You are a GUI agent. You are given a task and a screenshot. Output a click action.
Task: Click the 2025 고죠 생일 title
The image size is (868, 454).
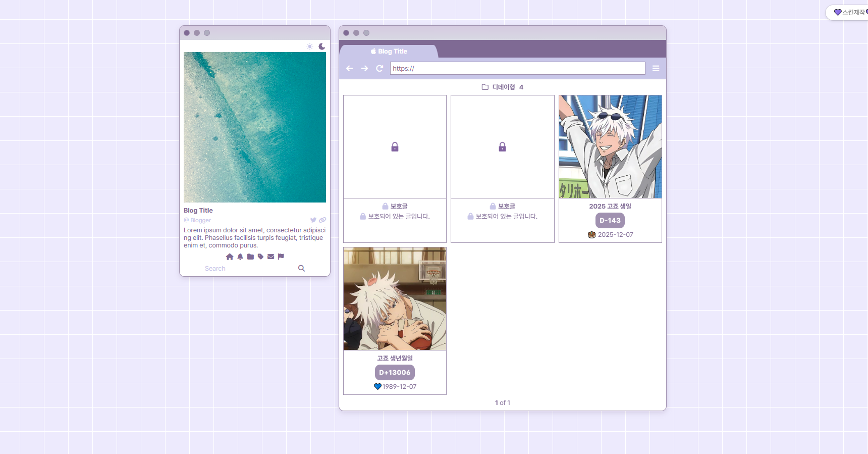[x=610, y=206]
